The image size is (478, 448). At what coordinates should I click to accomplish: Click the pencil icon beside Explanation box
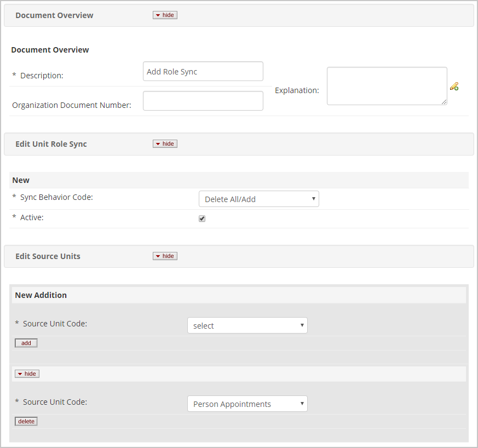click(454, 86)
